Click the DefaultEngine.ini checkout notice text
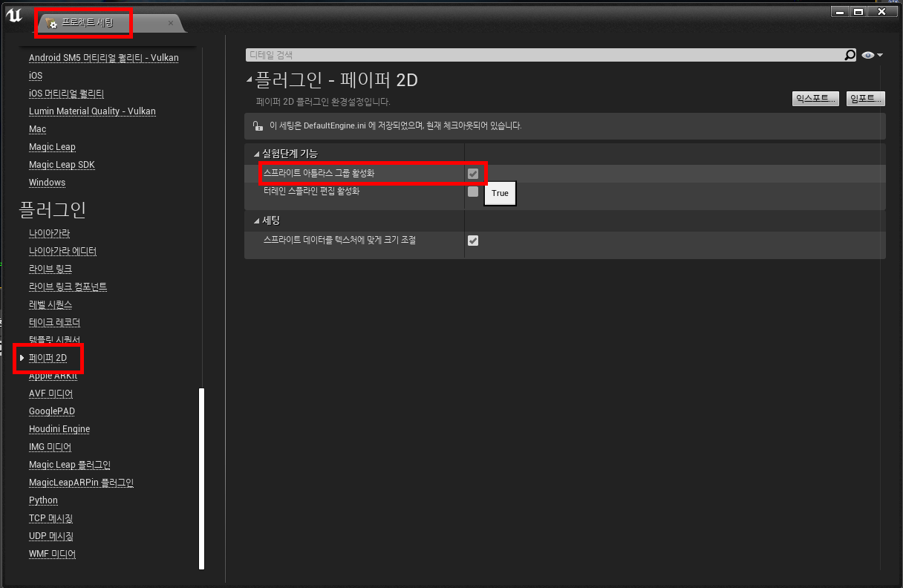 coord(396,126)
